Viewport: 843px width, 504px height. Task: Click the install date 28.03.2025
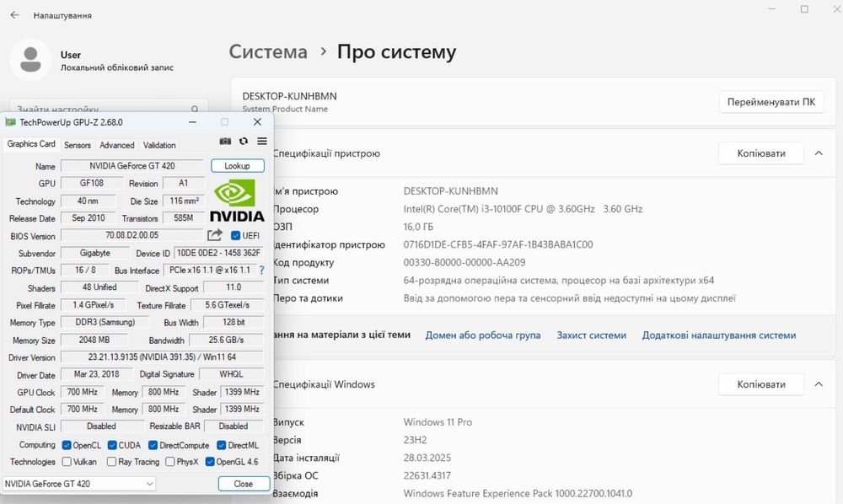tap(427, 458)
